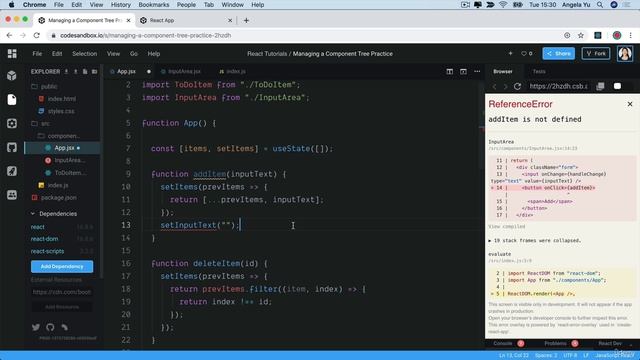Image resolution: width=640 pixels, height=360 pixels.
Task: Bookmark page with star icon
Action: [581, 36]
